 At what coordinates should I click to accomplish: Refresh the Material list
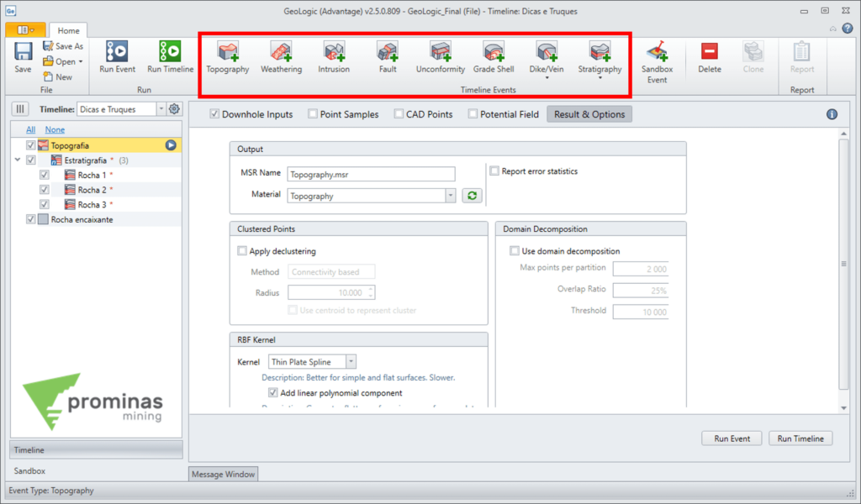(472, 196)
